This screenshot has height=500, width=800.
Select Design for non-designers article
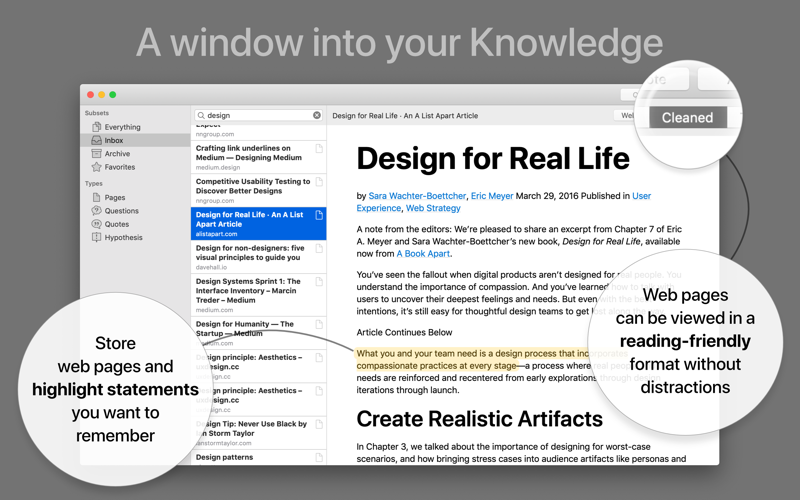point(259,257)
